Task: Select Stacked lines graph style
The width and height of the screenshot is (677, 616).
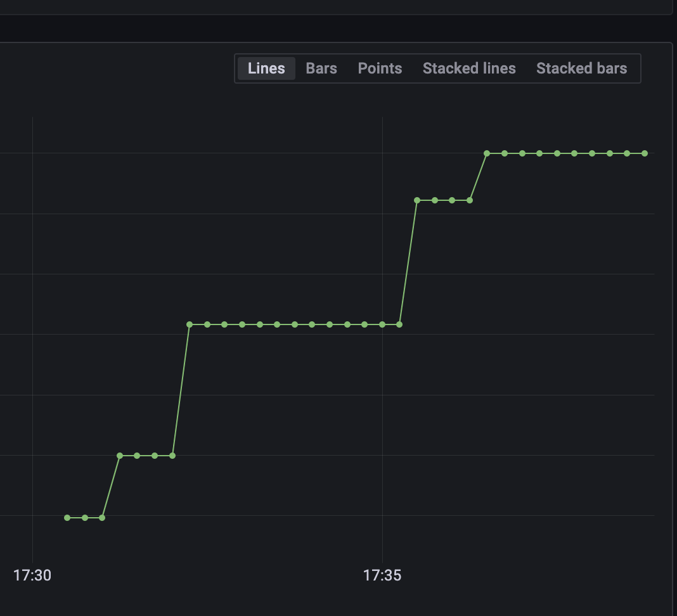Action: point(469,68)
